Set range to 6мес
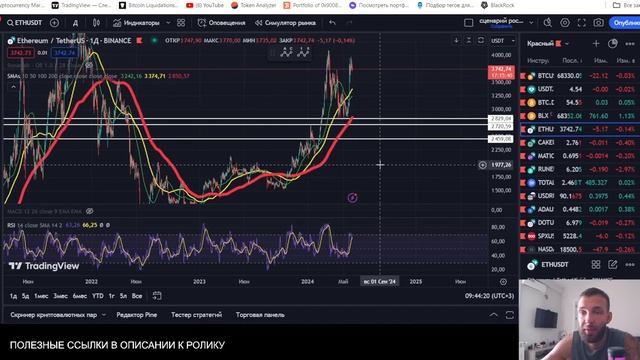The height and width of the screenshot is (360, 640). click(80, 296)
